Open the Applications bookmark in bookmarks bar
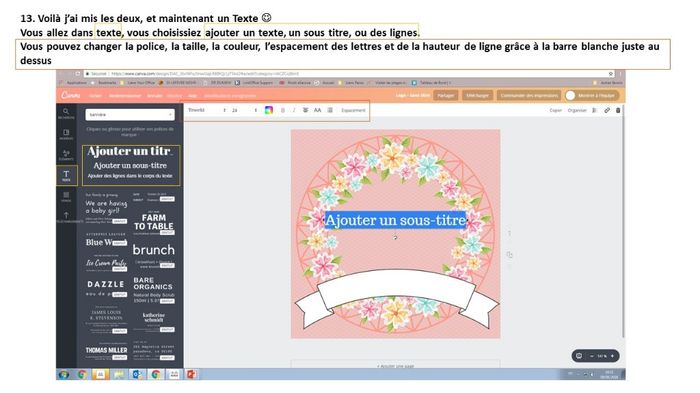This screenshot has width=700, height=393. (x=74, y=83)
